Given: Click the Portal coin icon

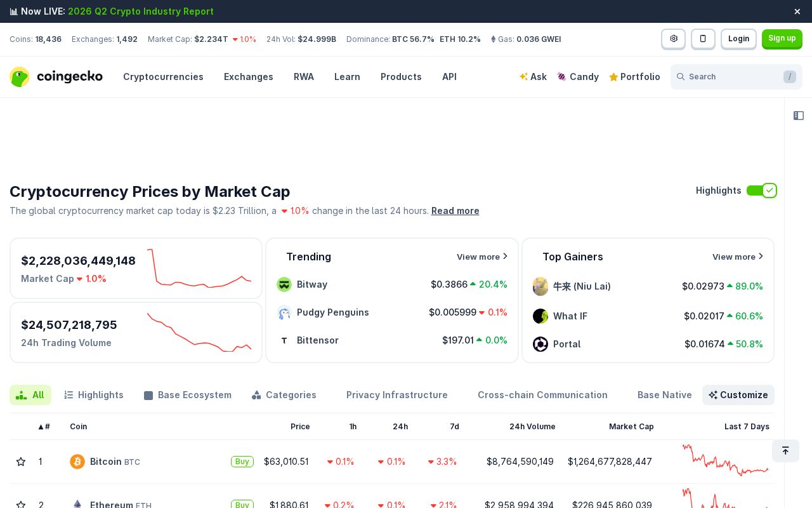Looking at the screenshot, I should (x=540, y=344).
